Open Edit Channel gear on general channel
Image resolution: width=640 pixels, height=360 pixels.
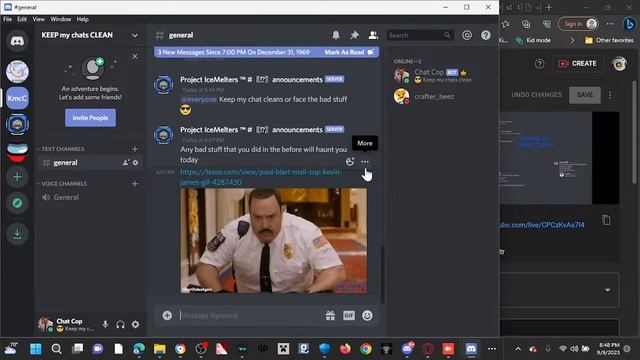136,162
